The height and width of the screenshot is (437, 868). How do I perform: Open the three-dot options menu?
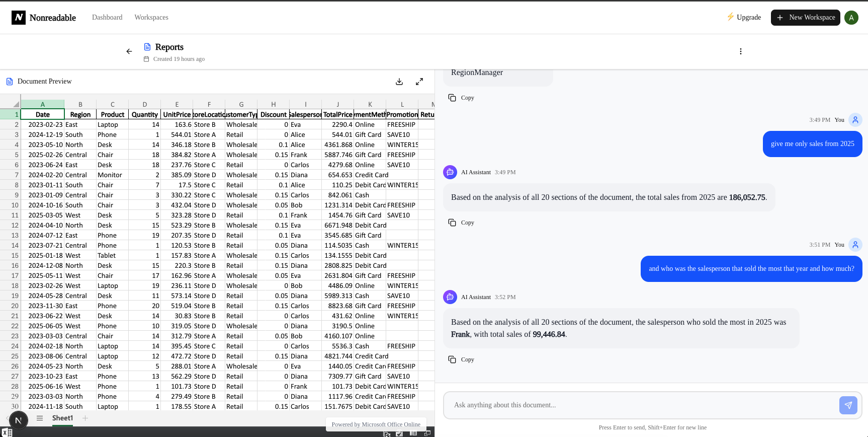[741, 51]
